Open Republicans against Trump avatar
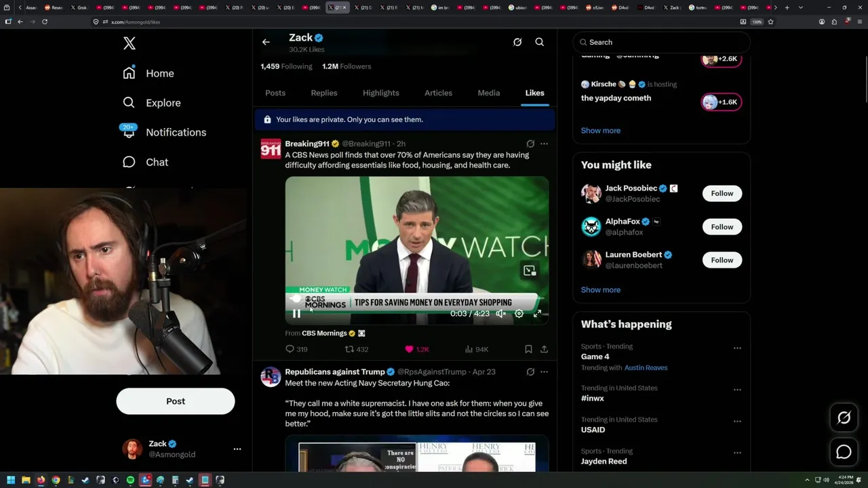Image resolution: width=868 pixels, height=488 pixels. [271, 377]
